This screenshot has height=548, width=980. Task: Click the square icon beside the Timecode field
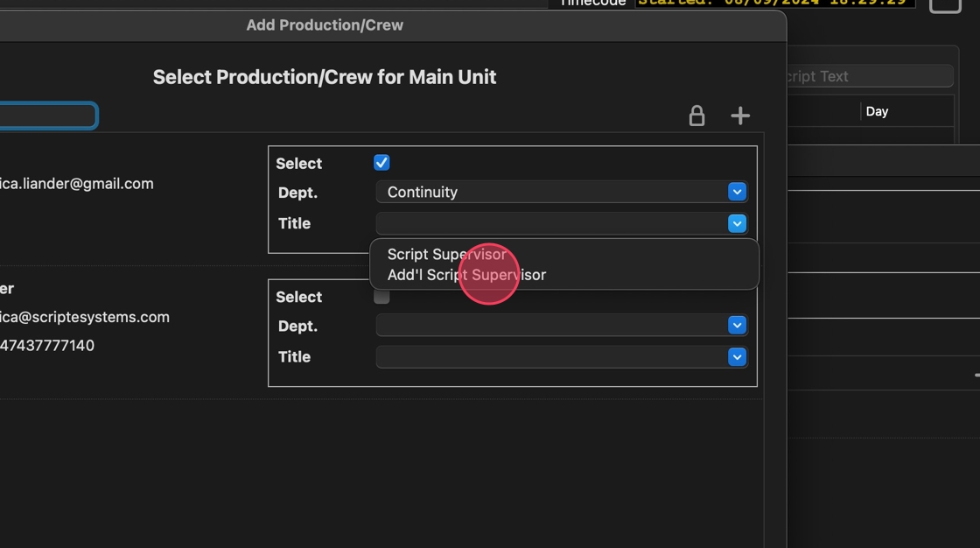point(945,4)
